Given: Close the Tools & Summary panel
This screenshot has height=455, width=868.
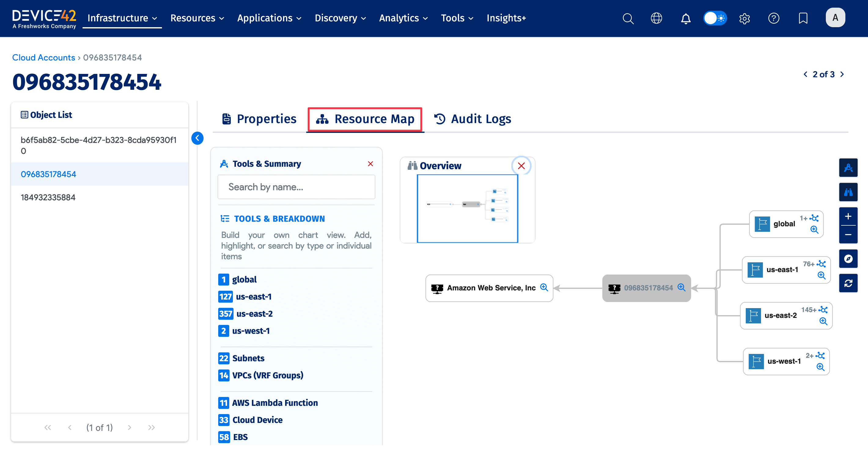Looking at the screenshot, I should click(370, 164).
